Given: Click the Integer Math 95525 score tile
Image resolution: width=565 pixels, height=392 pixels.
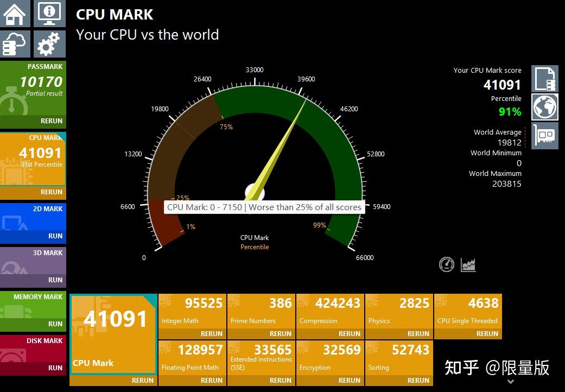Looking at the screenshot, I should [193, 311].
